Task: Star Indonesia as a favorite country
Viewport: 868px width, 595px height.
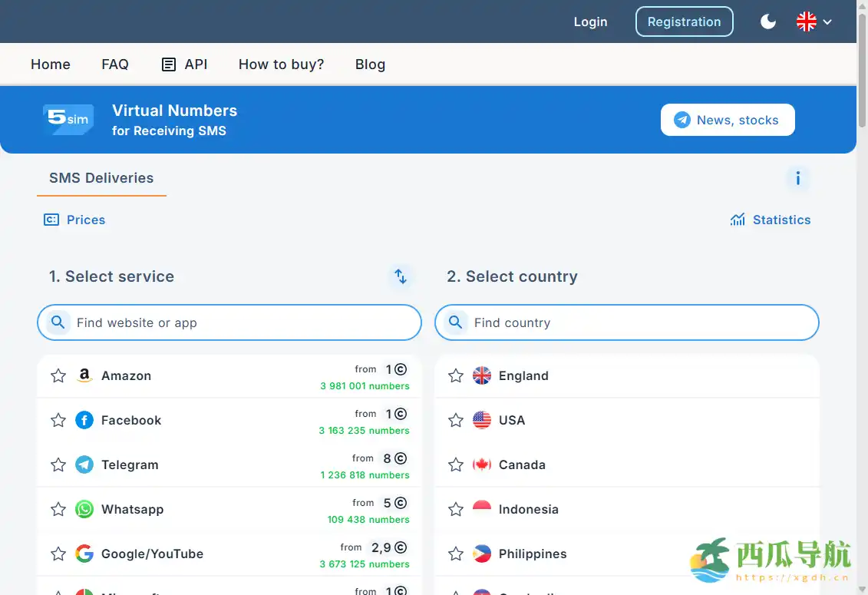Action: [x=456, y=510]
